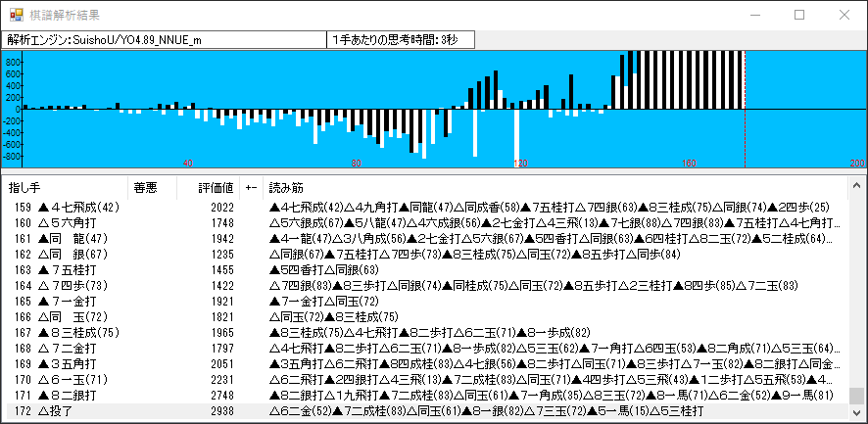Select row 163 ▲7五桂打
The height and width of the screenshot is (424, 868).
pyautogui.click(x=424, y=270)
